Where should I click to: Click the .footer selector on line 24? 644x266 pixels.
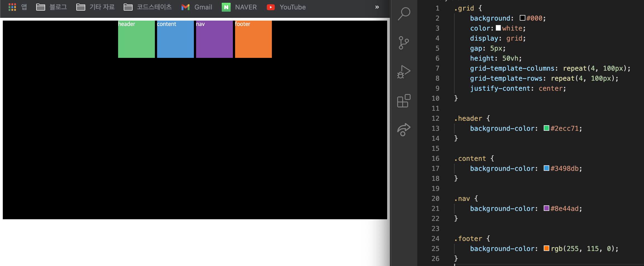click(x=468, y=239)
